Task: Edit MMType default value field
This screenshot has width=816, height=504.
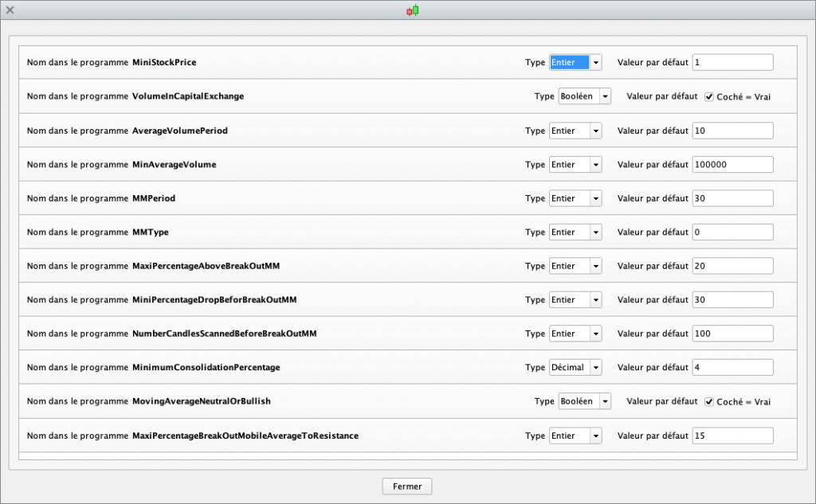Action: [x=733, y=232]
